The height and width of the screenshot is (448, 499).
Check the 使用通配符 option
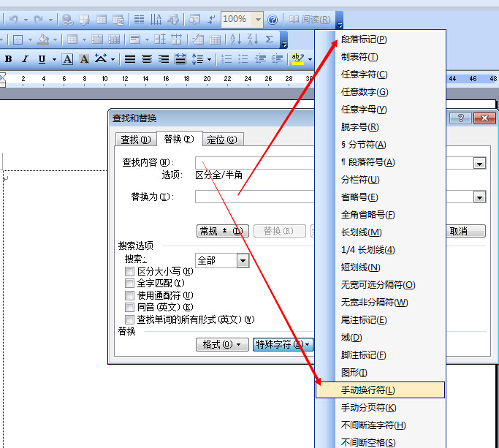129,295
